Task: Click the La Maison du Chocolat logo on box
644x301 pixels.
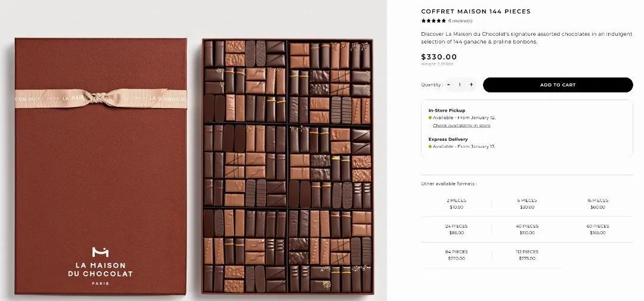Action: (x=100, y=266)
